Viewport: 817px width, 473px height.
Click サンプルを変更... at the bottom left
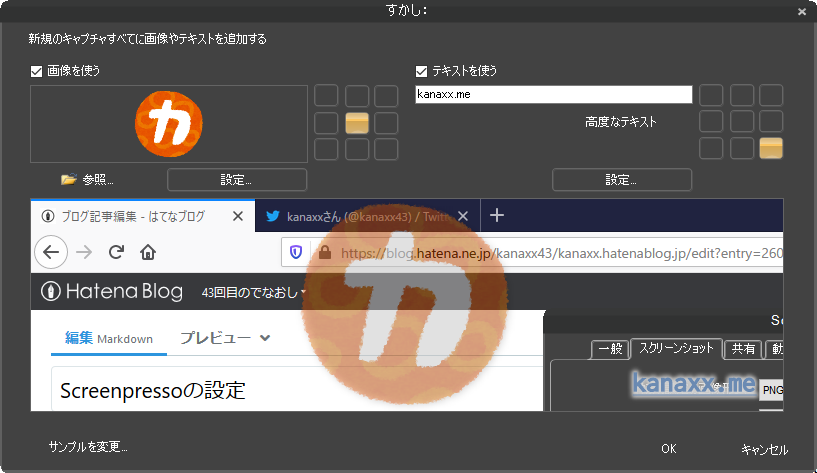point(88,446)
